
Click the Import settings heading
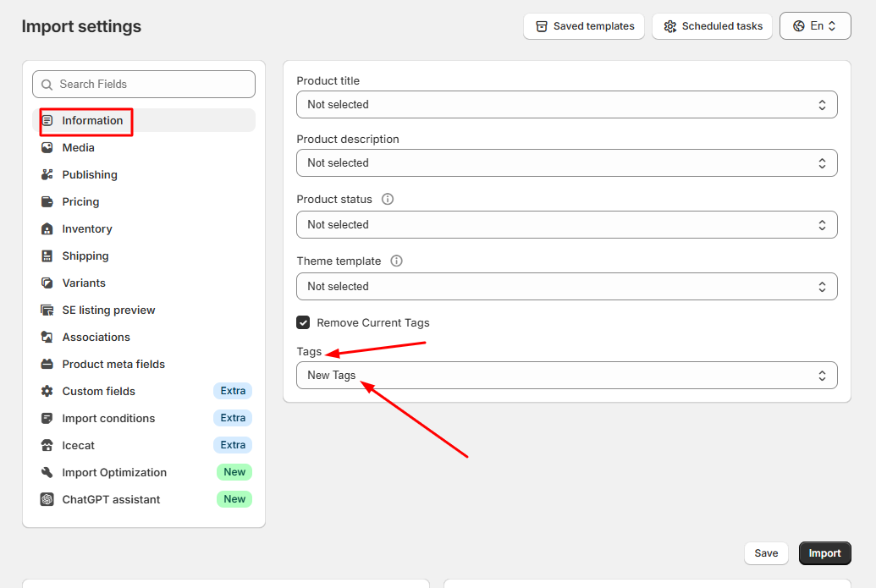tap(81, 26)
